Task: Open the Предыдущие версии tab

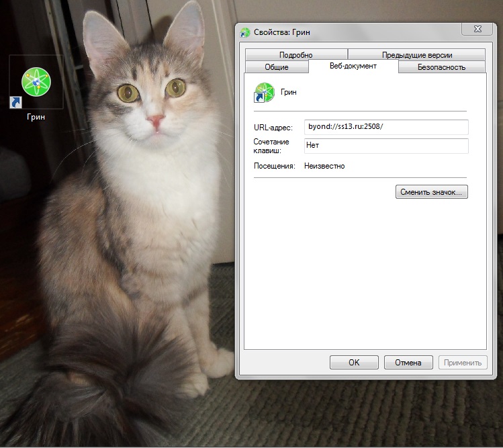Action: coord(416,55)
